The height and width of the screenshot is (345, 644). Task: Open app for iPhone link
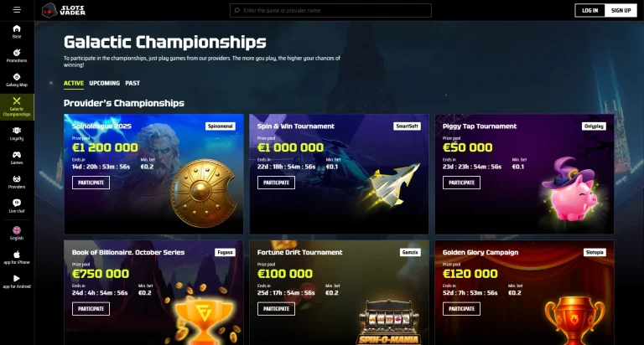click(17, 258)
